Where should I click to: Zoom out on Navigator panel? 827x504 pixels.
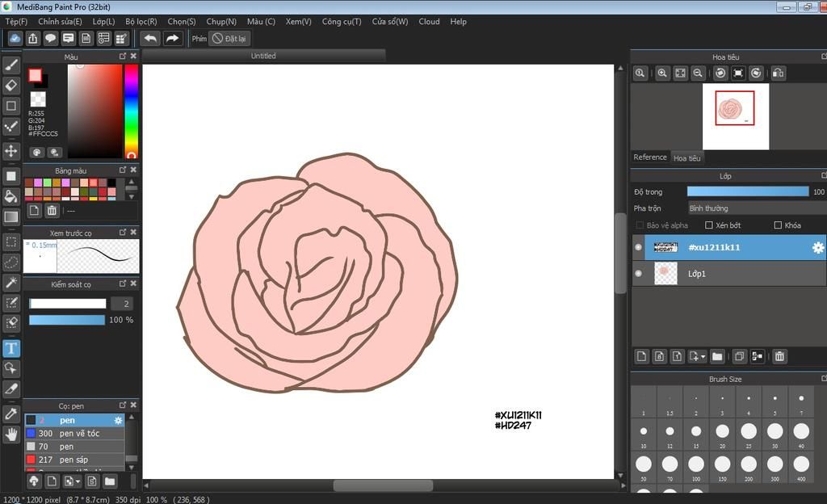click(698, 73)
